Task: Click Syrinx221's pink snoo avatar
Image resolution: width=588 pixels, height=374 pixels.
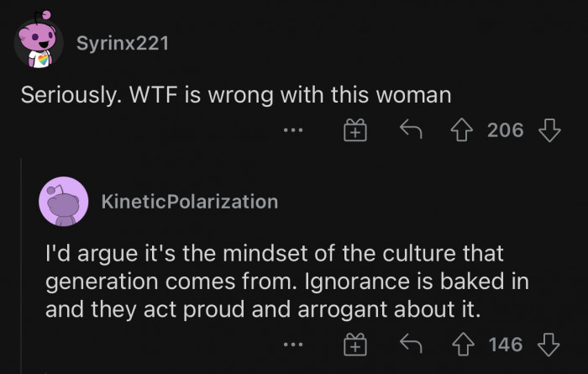Action: (x=41, y=44)
